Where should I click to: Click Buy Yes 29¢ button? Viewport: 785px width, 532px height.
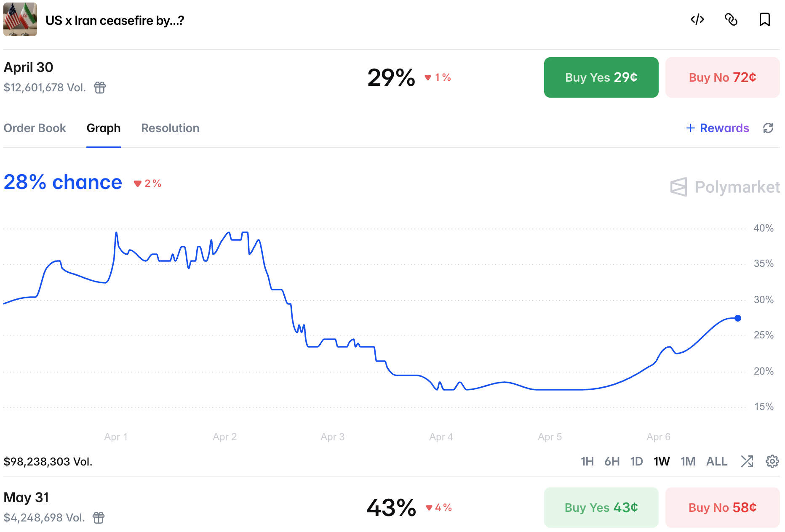point(601,77)
